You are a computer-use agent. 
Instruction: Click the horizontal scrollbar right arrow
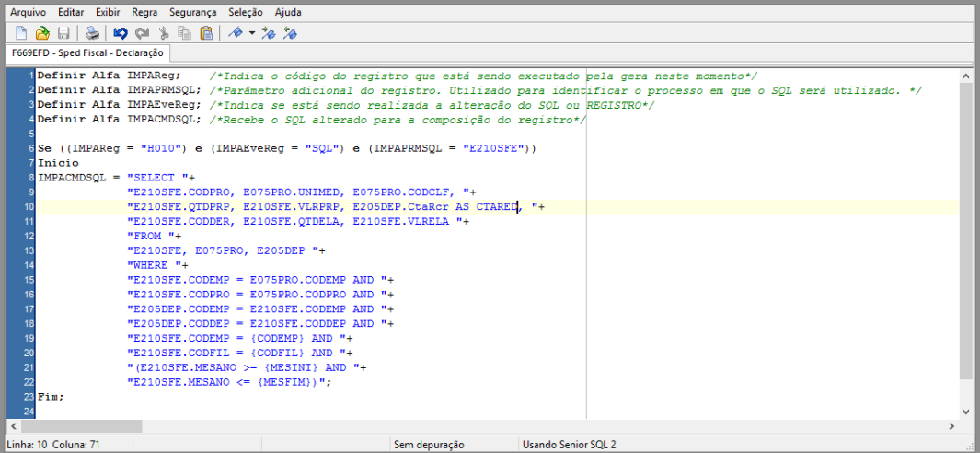(x=951, y=427)
